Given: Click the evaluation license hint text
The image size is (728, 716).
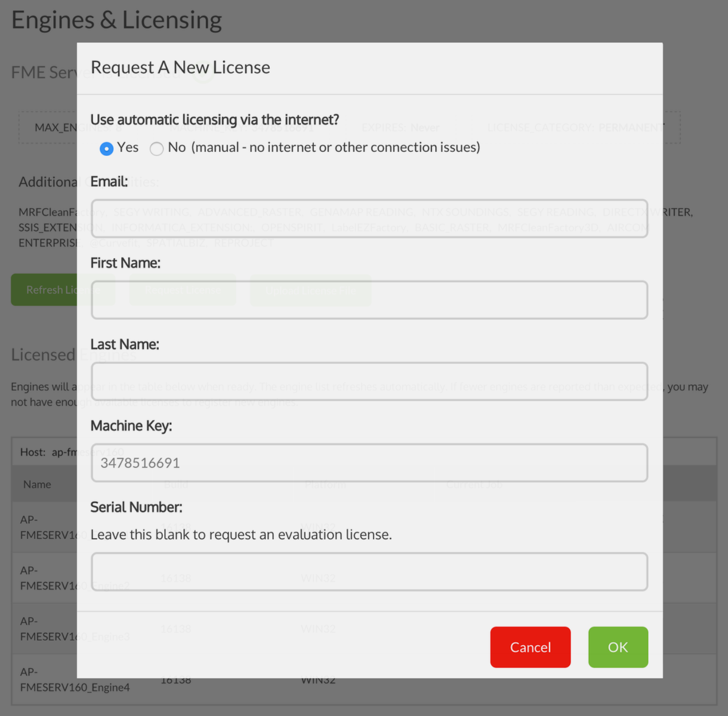Looking at the screenshot, I should 241,535.
